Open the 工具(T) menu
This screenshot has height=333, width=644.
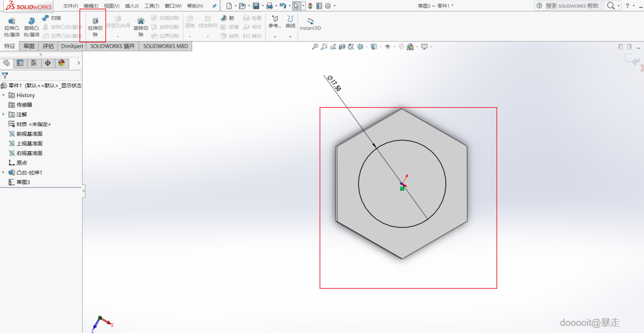pos(151,6)
